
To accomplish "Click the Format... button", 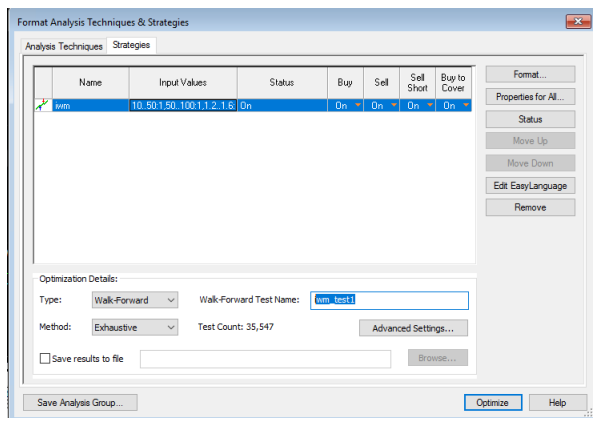I will point(530,74).
